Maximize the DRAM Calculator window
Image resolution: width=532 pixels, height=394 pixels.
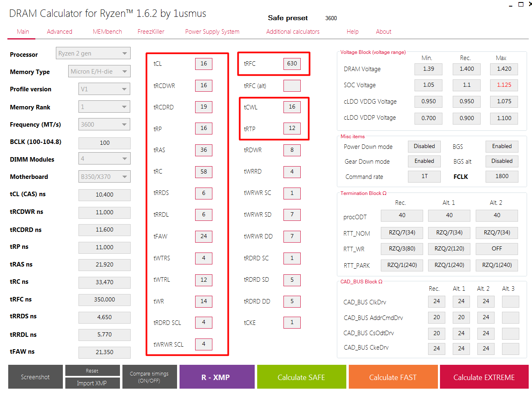point(521,5)
